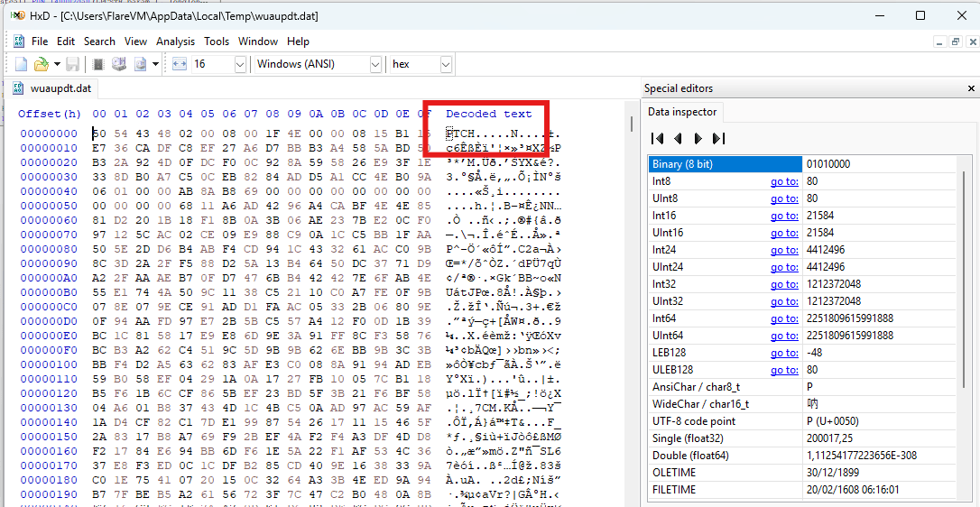Click 'go to:' link for LEB128
This screenshot has width=980, height=507.
click(784, 353)
